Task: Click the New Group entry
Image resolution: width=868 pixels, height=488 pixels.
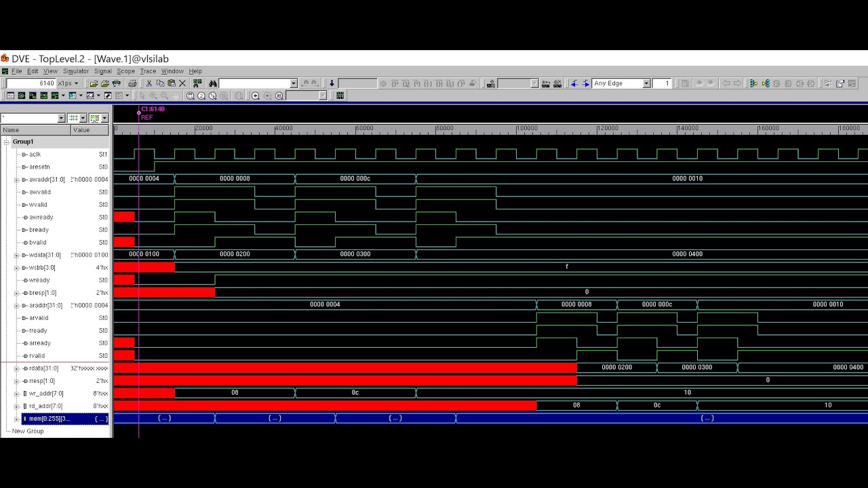Action: pos(28,431)
